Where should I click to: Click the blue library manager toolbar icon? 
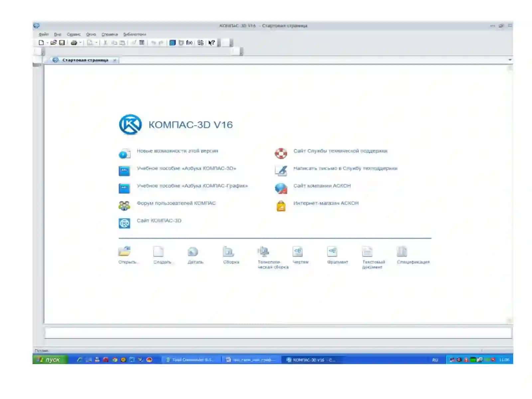click(172, 43)
